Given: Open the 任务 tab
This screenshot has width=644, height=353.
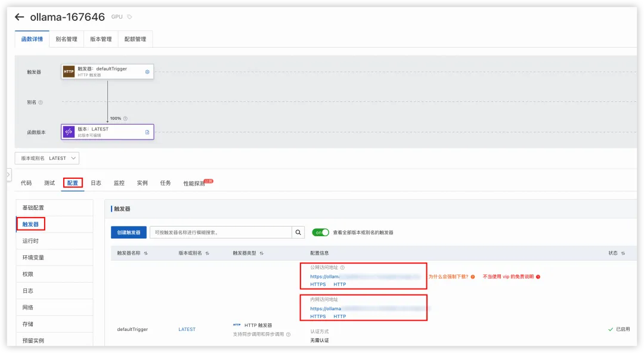Looking at the screenshot, I should 166,183.
